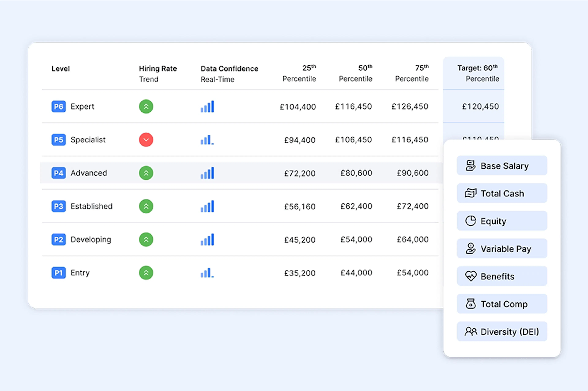The image size is (588, 391).
Task: Click the £45,200 cell
Action: (x=300, y=240)
